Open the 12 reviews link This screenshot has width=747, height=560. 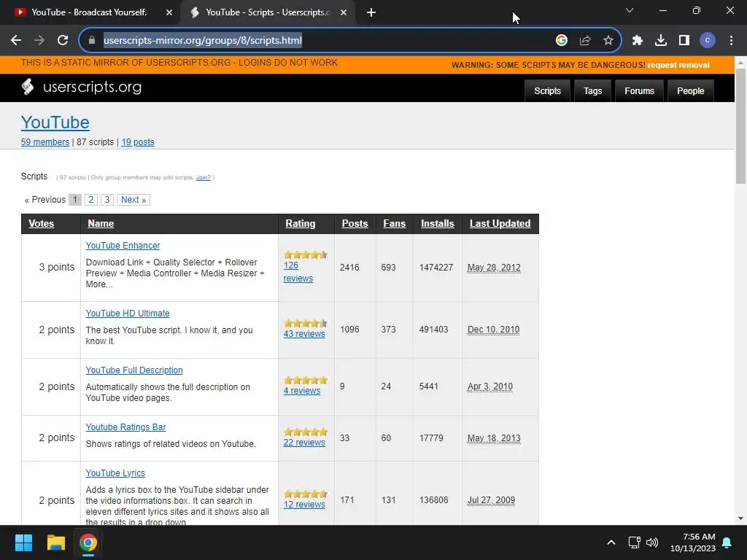[x=304, y=505]
